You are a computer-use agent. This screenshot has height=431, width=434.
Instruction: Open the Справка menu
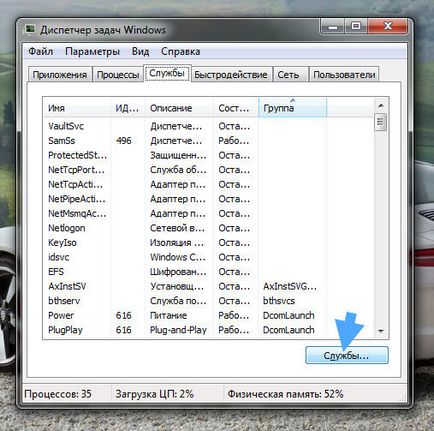click(180, 52)
